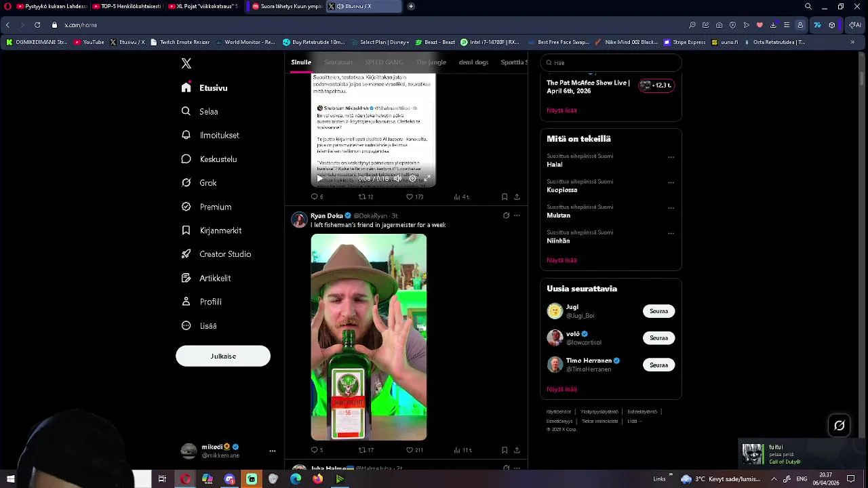View analytics of the post with 4 t. views
This screenshot has width=868, height=488.
[461, 197]
